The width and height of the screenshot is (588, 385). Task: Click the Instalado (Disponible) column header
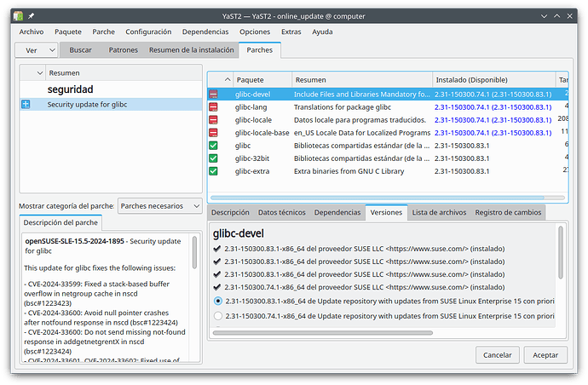click(493, 78)
